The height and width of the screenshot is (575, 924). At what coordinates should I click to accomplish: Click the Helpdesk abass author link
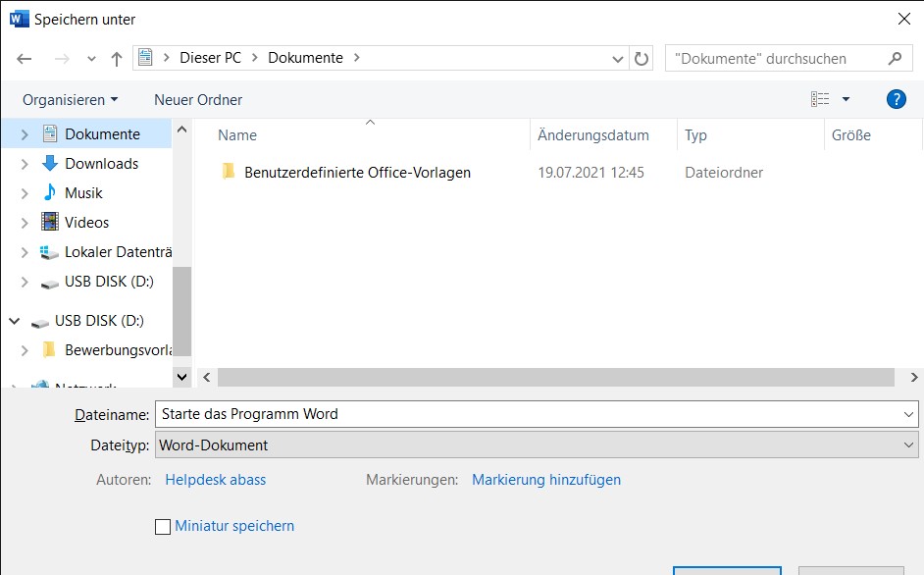click(x=215, y=480)
